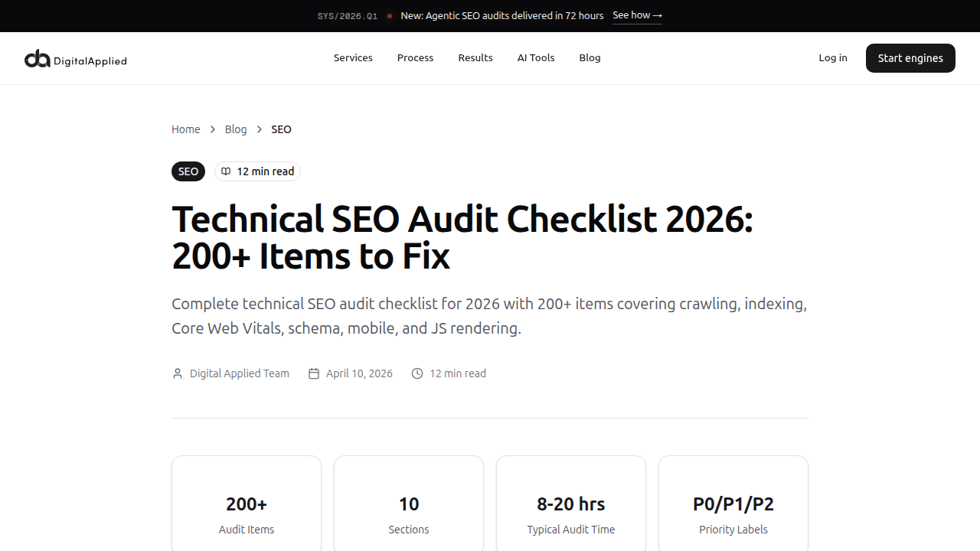Image resolution: width=980 pixels, height=551 pixels.
Task: Select Results in the navigation bar
Action: [475, 58]
